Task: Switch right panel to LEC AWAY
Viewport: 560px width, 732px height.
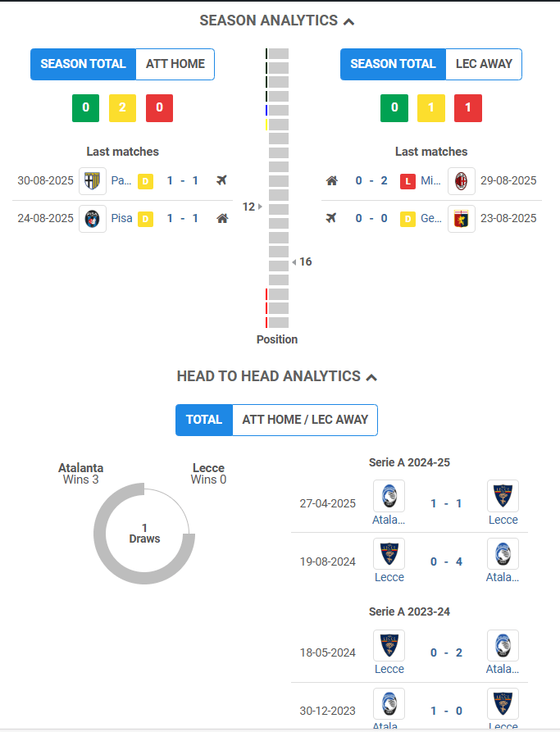Action: 484,64
